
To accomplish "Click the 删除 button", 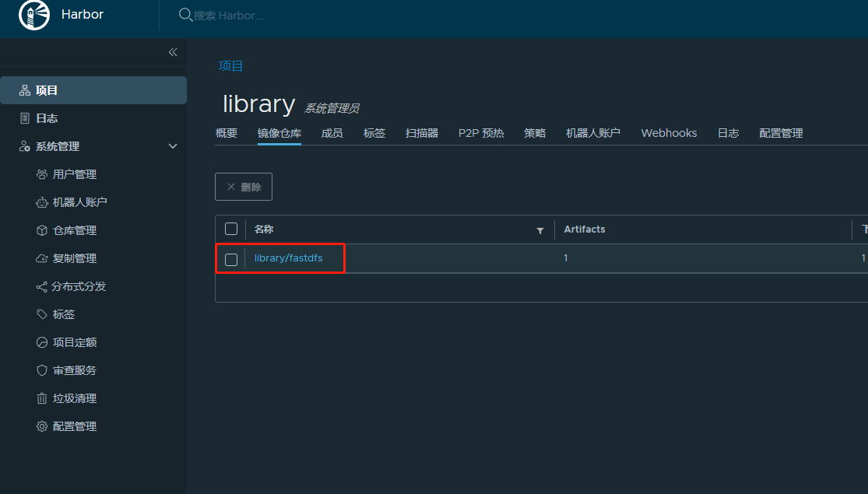I will click(244, 187).
